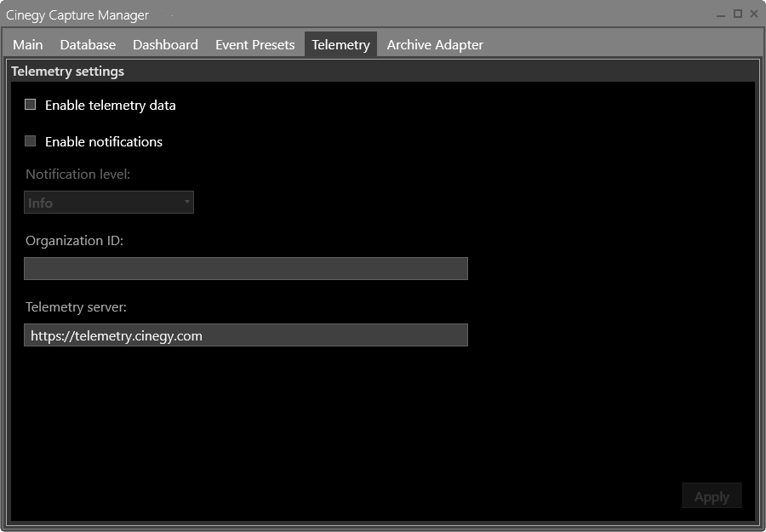The width and height of the screenshot is (766, 532).
Task: Enable the telemetry data checkbox
Action: tap(30, 105)
